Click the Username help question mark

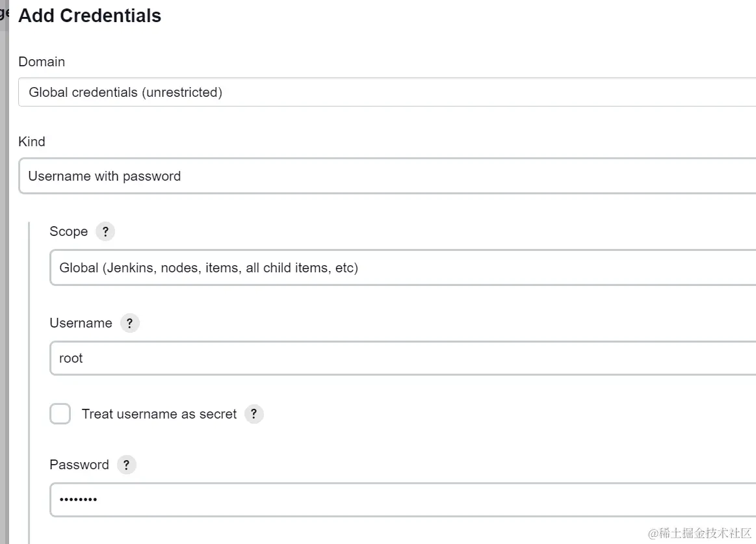pos(129,323)
